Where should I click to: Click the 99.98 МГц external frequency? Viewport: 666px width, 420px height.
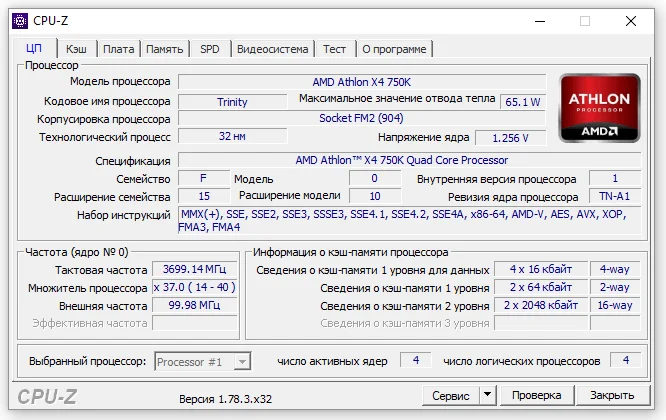pos(195,305)
